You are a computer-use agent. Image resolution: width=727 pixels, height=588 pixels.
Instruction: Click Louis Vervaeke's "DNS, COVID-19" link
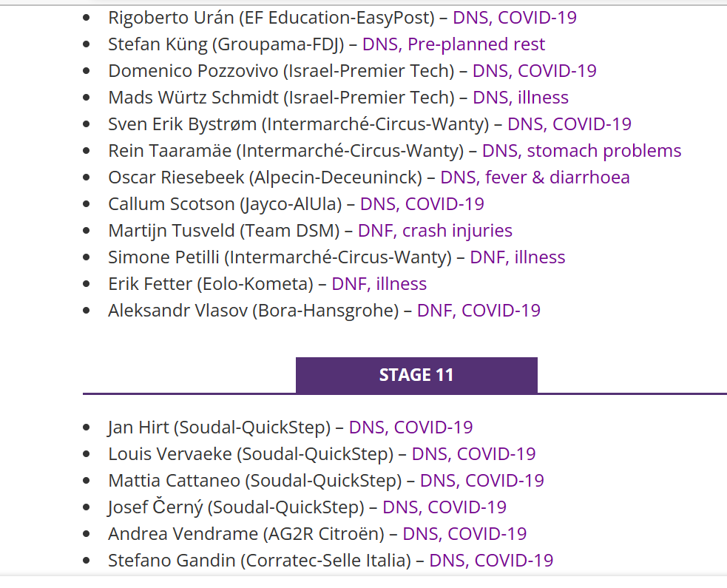click(x=473, y=454)
